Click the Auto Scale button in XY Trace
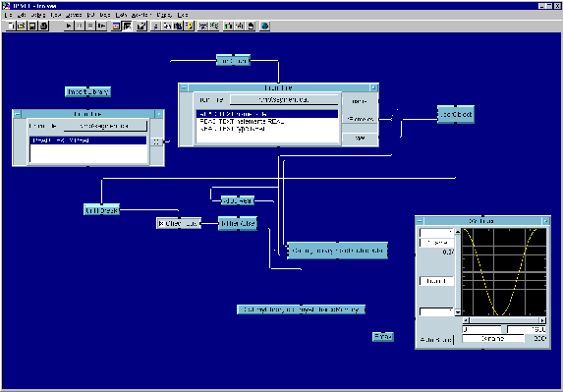 coord(436,339)
